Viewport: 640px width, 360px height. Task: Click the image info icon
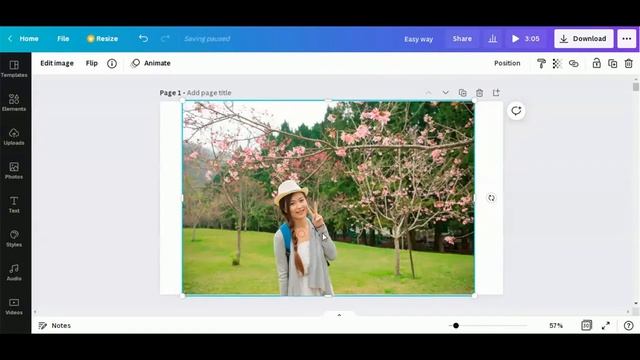point(112,63)
